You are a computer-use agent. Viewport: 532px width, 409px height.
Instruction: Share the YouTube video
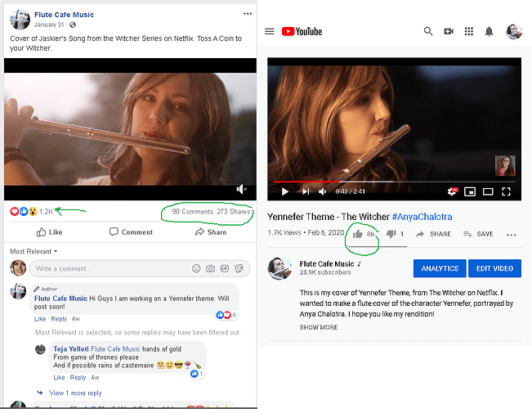(x=434, y=234)
